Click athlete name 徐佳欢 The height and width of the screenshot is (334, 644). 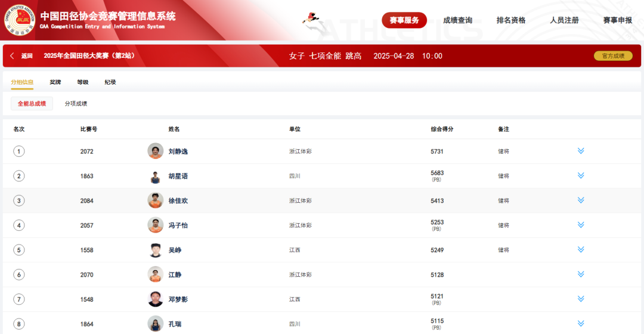178,200
